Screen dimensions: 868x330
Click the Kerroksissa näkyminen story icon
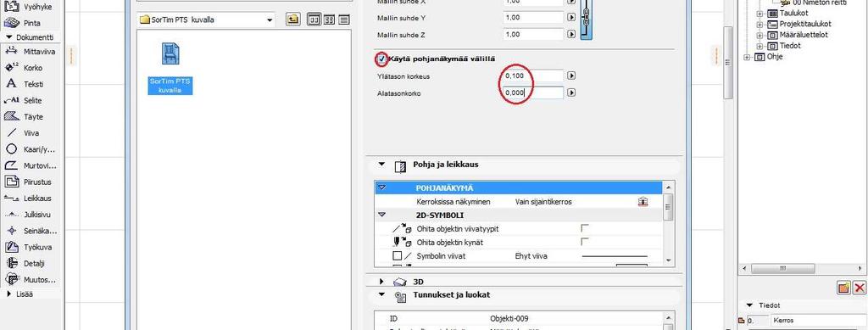point(643,202)
